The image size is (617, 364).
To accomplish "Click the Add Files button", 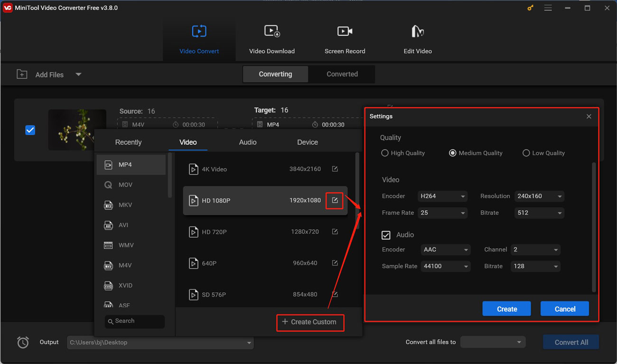I will [40, 75].
